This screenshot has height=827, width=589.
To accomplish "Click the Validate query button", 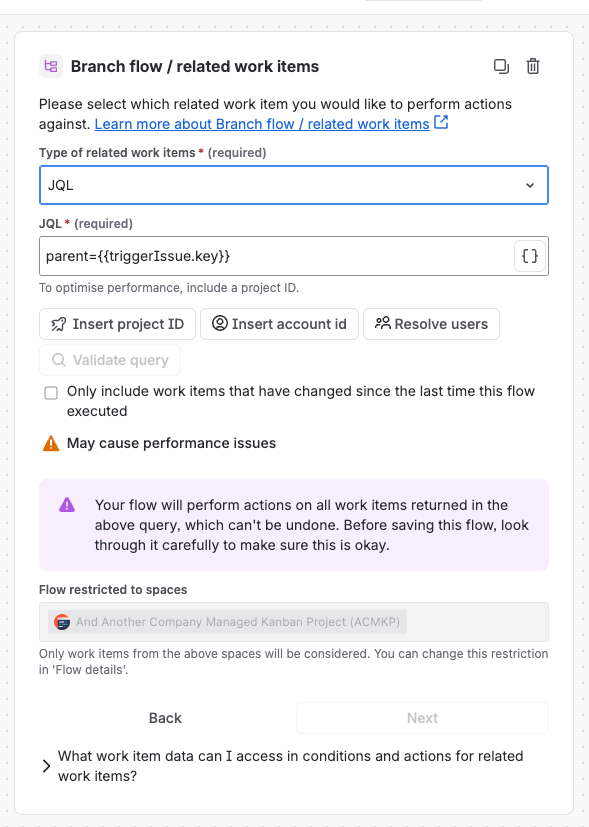I will 110,360.
